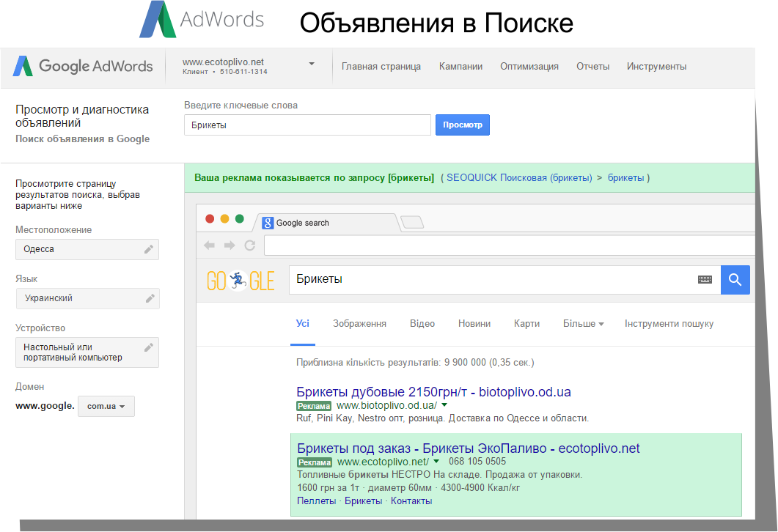
Task: Click the Реклама badge of ecotoplivo ad
Action: pos(315,462)
